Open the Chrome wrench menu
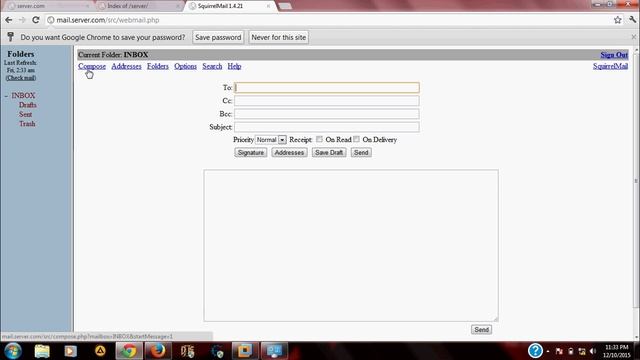The height and width of the screenshot is (360, 640). pos(633,20)
